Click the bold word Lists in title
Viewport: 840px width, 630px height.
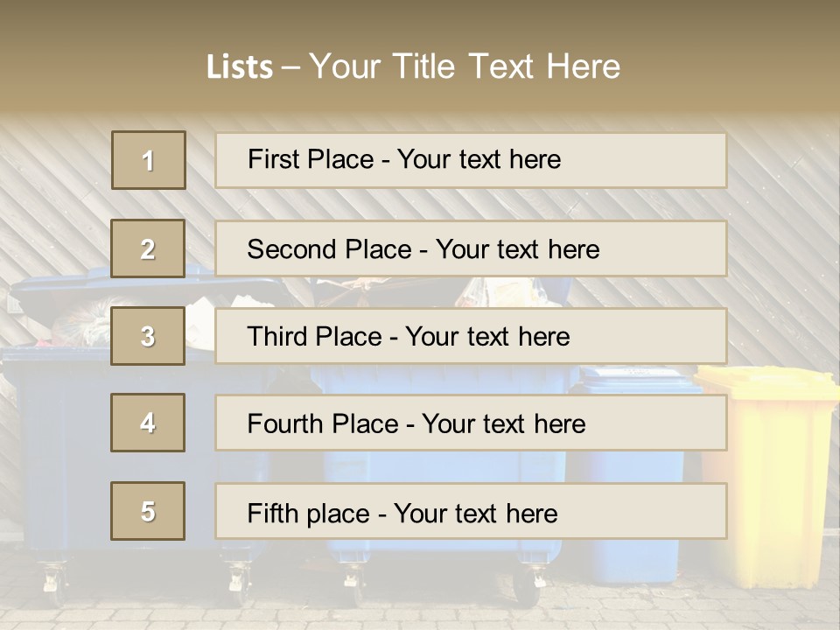240,67
